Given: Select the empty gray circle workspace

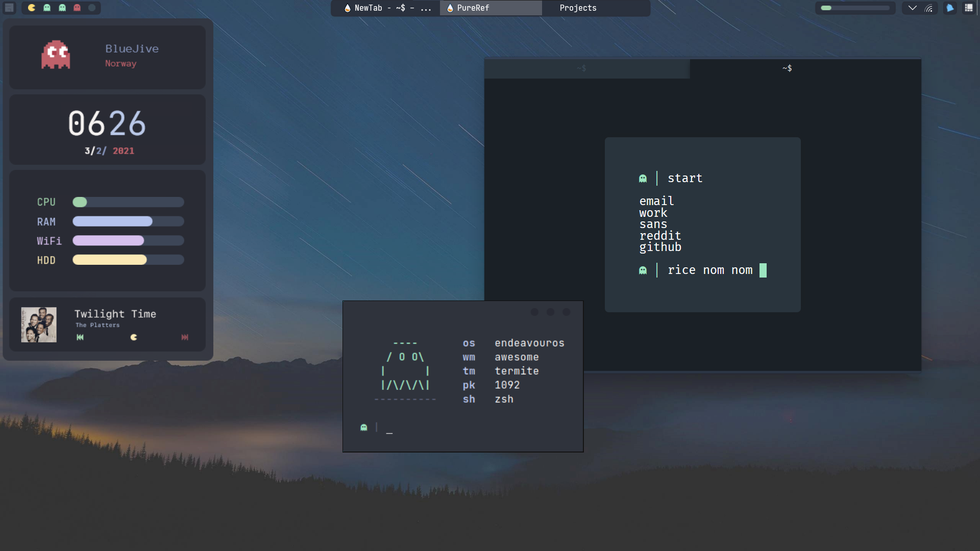Looking at the screenshot, I should click(x=92, y=8).
